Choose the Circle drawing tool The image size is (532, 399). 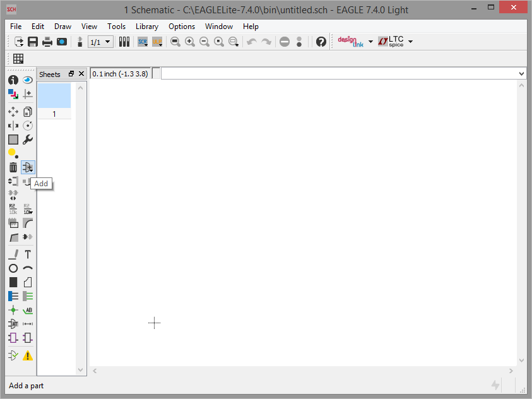[x=13, y=268]
